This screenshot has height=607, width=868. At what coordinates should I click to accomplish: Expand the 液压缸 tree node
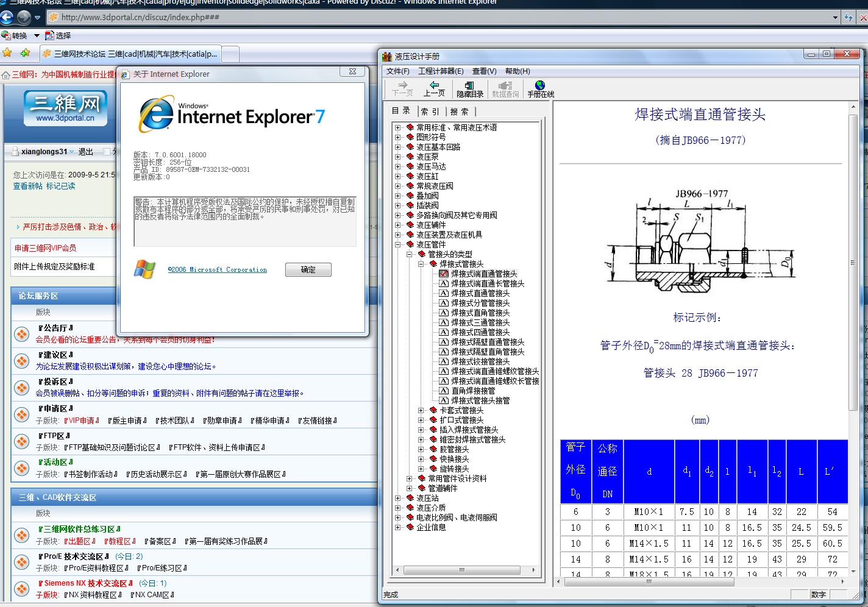(x=397, y=176)
